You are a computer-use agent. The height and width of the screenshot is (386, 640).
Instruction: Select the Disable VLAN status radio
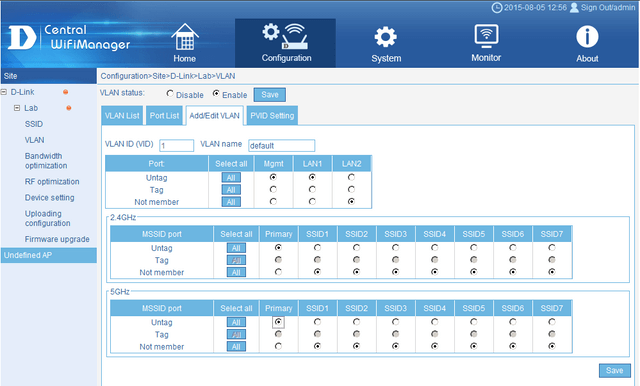170,94
